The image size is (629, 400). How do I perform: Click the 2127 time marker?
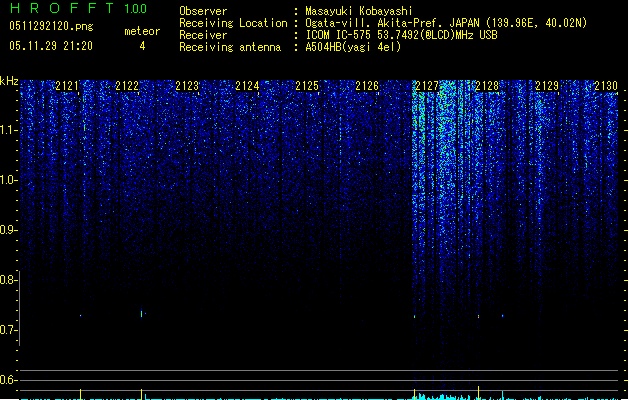tap(427, 86)
